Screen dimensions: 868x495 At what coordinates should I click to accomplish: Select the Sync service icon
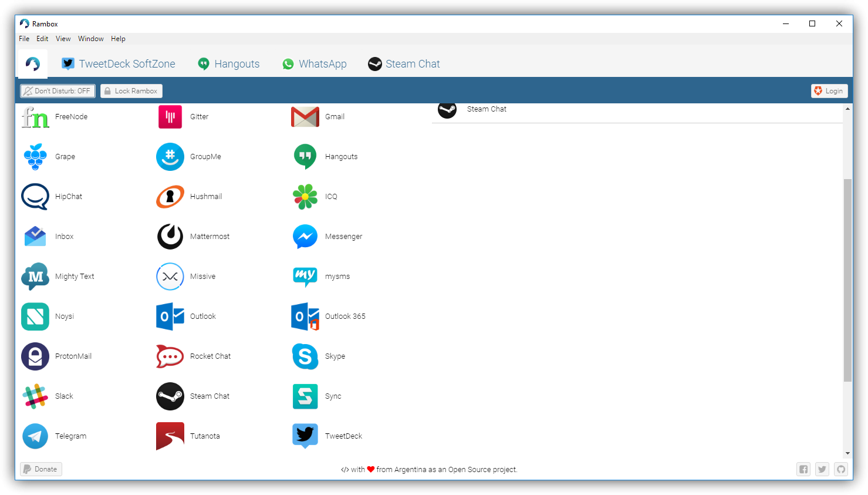pos(305,396)
